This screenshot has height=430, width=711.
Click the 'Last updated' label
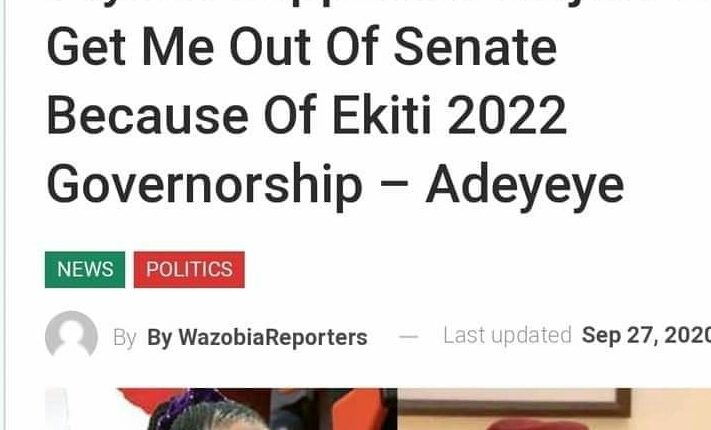pos(507,336)
